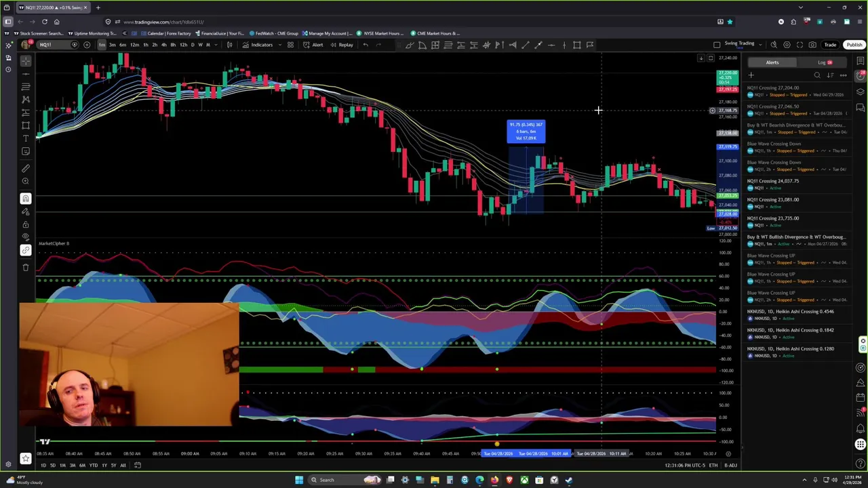Image resolution: width=868 pixels, height=488 pixels.
Task: Select the geometric shapes tool
Action: click(x=26, y=125)
